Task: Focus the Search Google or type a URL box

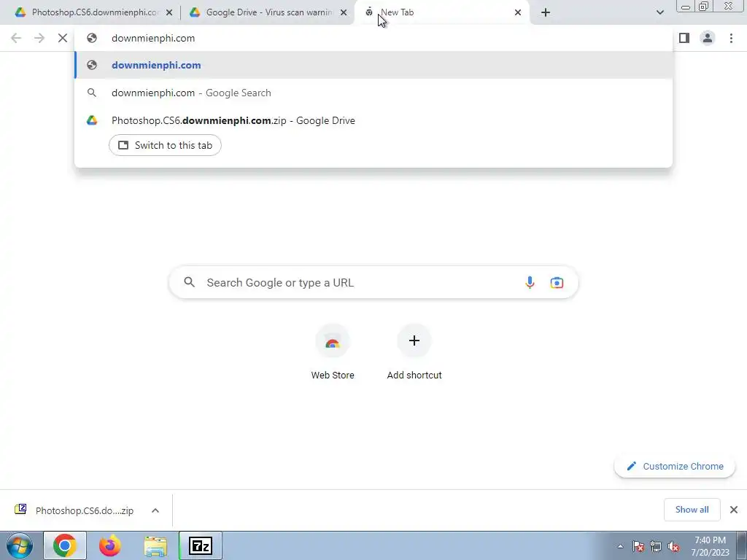Action: [x=373, y=282]
